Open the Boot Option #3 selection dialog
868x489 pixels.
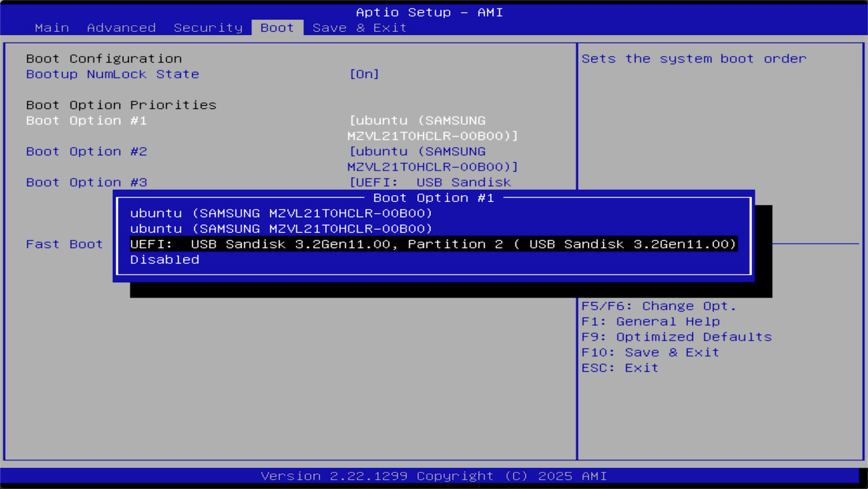tap(86, 182)
